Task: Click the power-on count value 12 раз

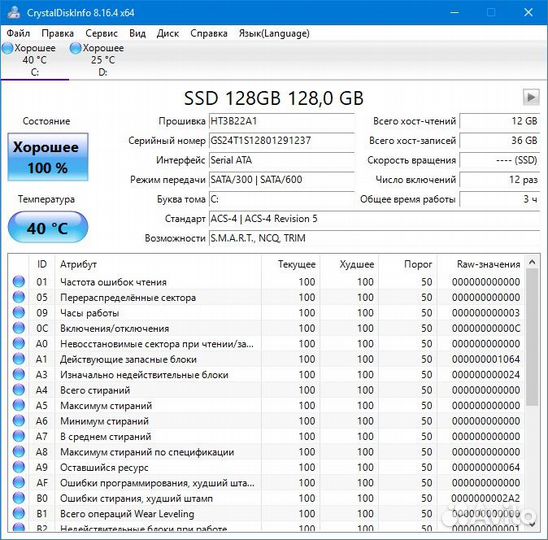Action: click(500, 180)
